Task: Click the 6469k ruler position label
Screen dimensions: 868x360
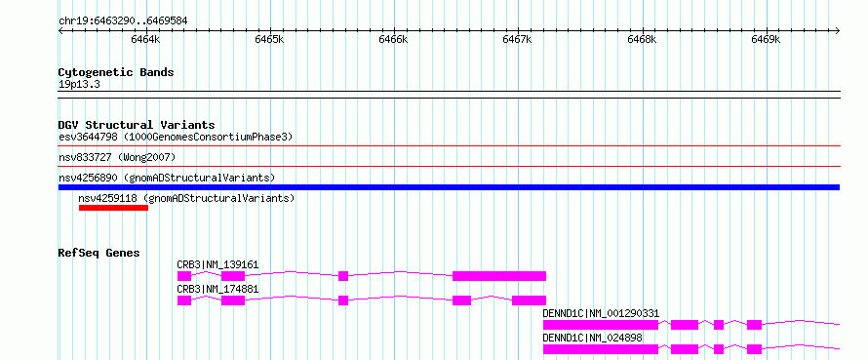Action: point(767,39)
